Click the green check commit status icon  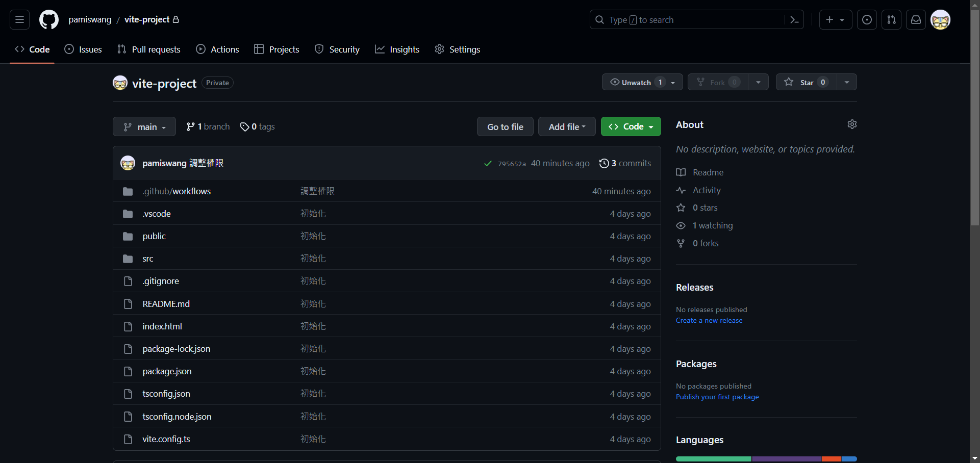tap(488, 164)
